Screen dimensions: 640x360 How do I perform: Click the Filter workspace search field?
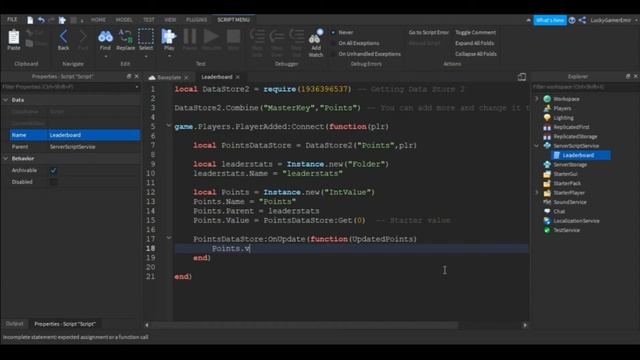[585, 87]
